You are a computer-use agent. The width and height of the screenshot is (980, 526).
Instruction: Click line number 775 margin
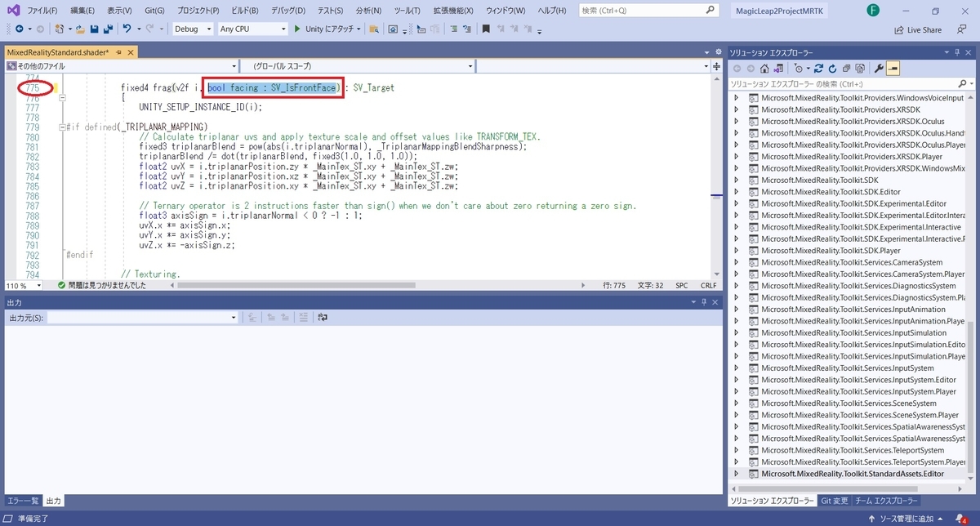(33, 87)
